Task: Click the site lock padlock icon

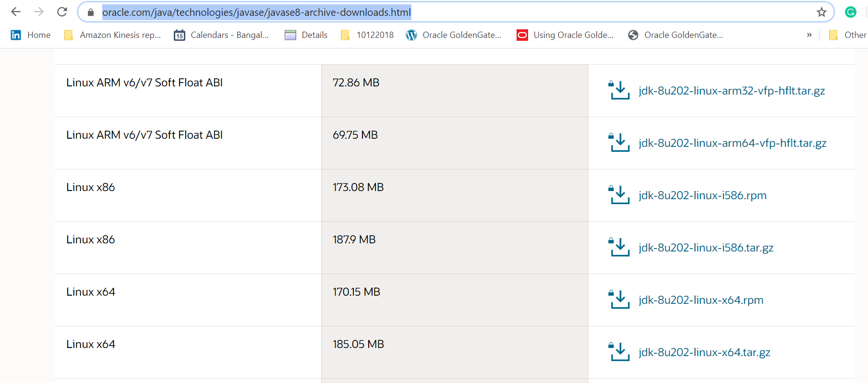Action: pos(91,12)
